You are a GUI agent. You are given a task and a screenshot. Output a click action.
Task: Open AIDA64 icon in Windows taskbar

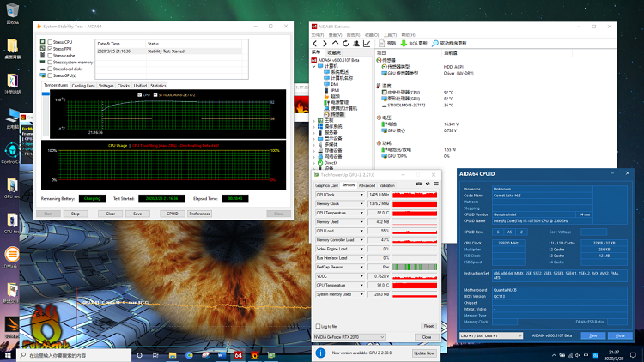[238, 355]
